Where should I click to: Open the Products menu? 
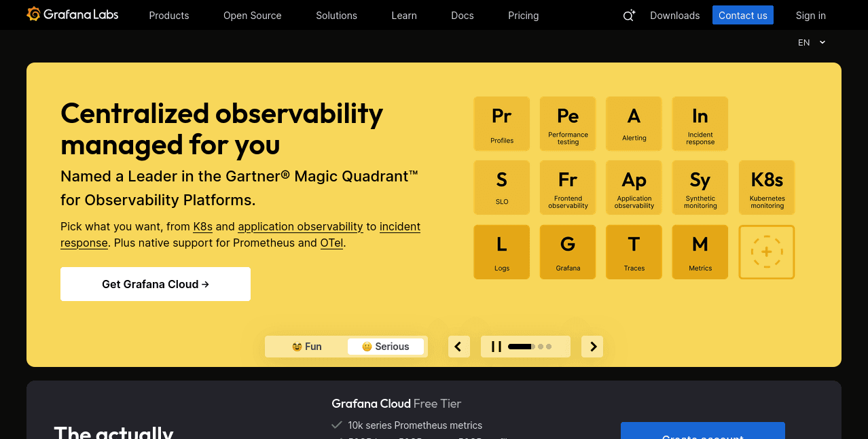pos(169,15)
